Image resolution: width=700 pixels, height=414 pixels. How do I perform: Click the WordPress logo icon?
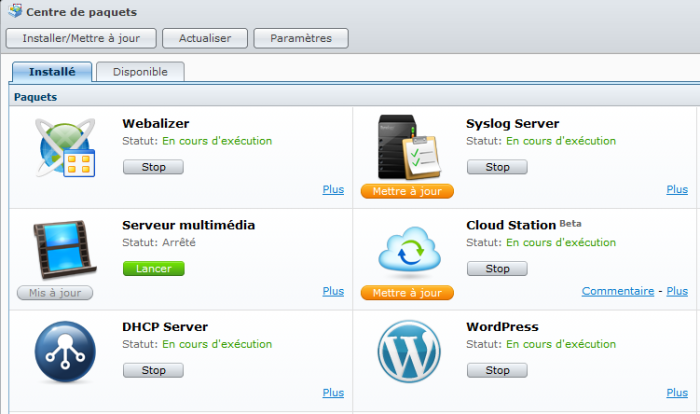click(x=408, y=352)
